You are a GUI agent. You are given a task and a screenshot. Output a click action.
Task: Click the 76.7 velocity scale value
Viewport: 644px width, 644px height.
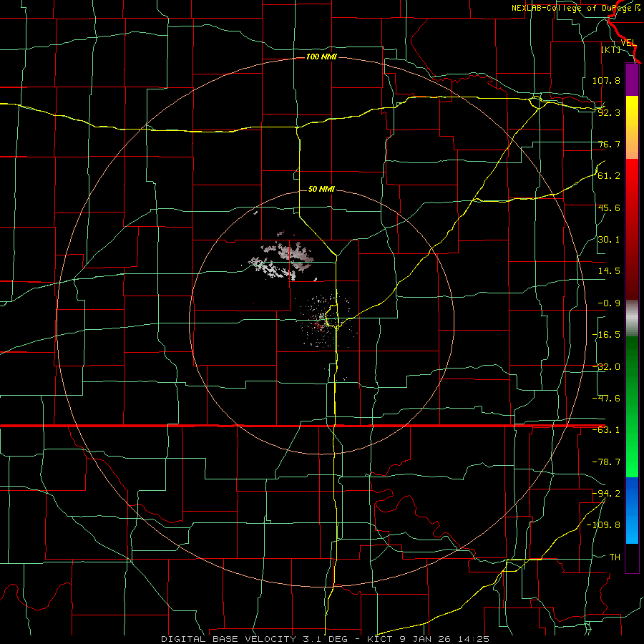coord(609,144)
